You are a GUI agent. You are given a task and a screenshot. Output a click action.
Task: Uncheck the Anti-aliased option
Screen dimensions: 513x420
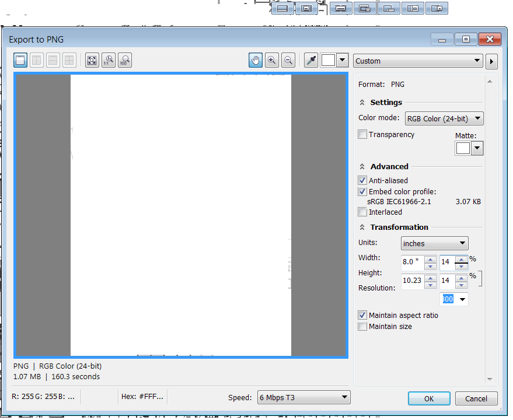[x=363, y=181]
